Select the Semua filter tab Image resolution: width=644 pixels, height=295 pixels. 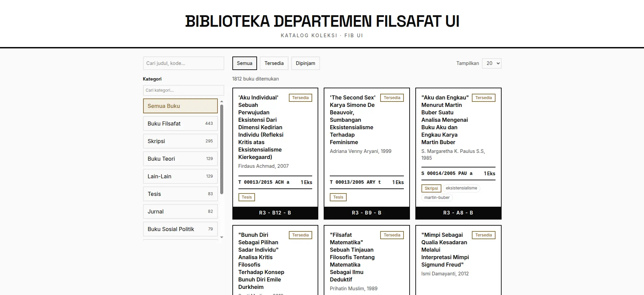pos(245,63)
